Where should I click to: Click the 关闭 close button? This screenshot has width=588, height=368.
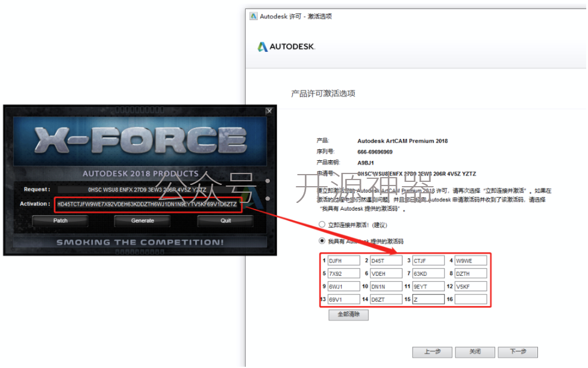pos(475,352)
